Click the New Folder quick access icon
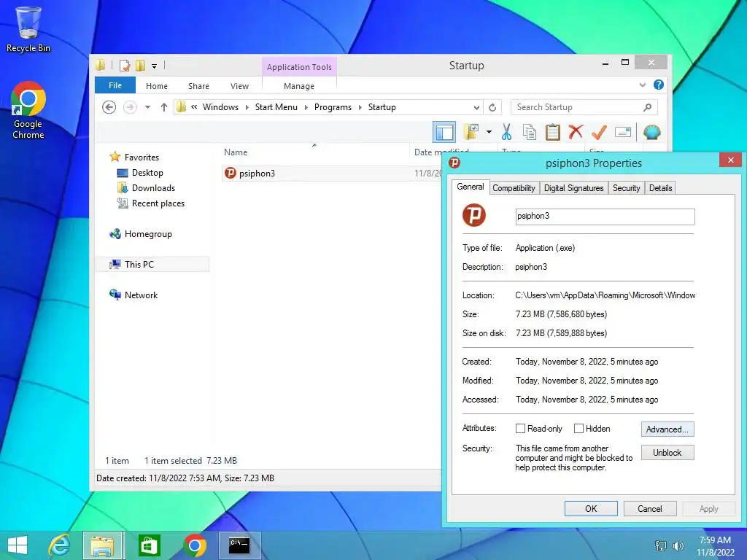Image resolution: width=747 pixels, height=560 pixels. point(140,65)
